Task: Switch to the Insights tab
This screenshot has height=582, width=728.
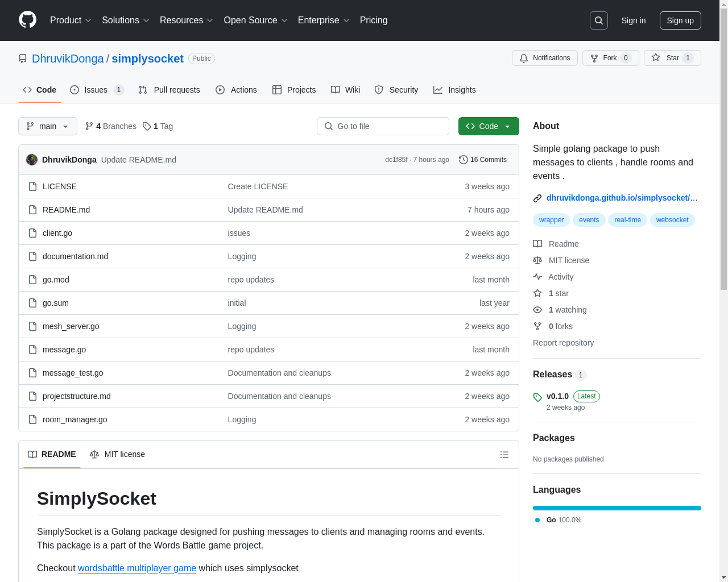Action: (454, 90)
